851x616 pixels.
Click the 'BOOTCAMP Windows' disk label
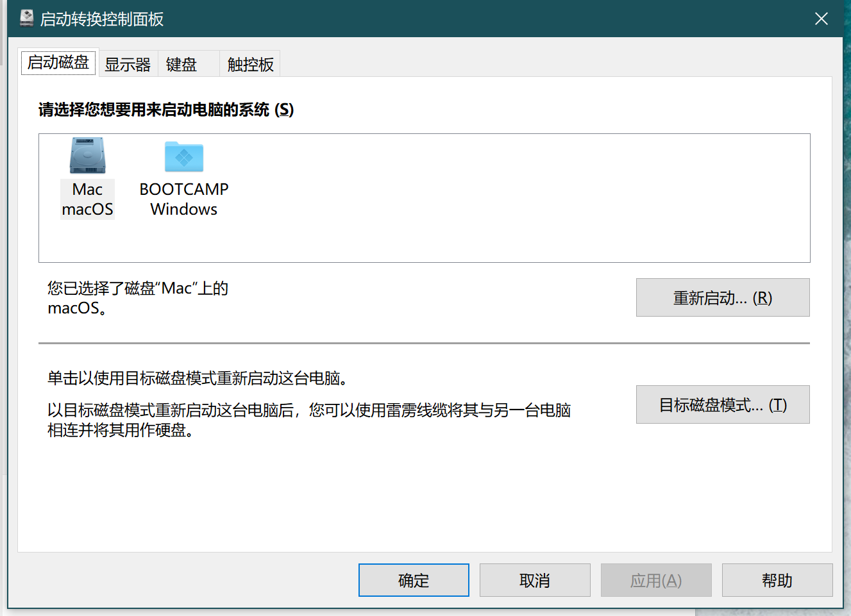pos(184,199)
